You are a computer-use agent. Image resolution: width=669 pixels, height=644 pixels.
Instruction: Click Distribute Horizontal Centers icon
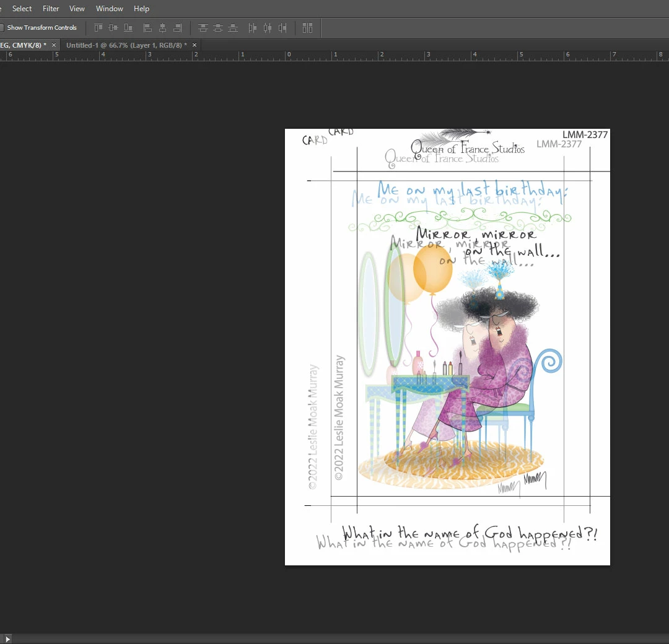(268, 28)
